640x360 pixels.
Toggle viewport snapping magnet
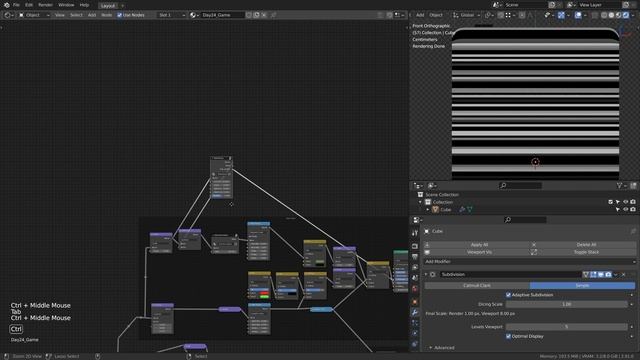click(500, 15)
